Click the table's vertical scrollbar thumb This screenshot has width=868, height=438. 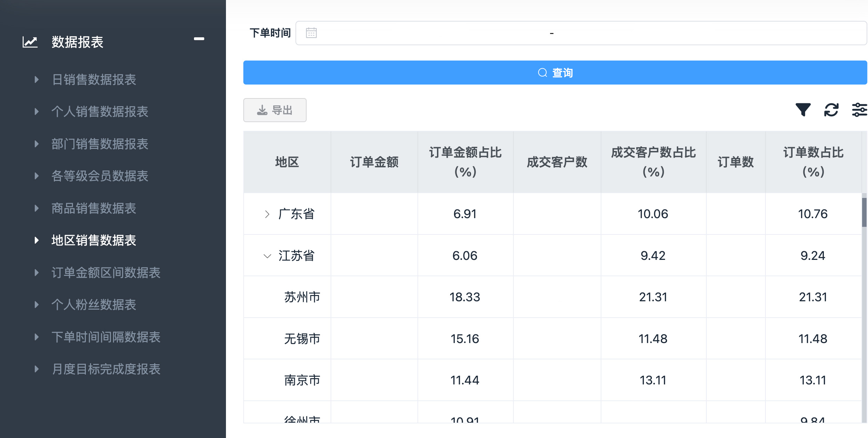(864, 212)
